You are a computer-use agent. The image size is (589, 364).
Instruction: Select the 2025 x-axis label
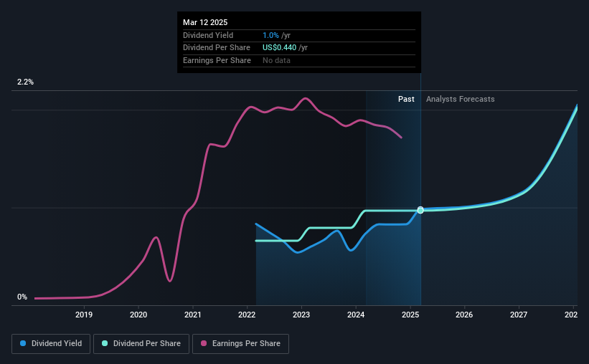[410, 315]
